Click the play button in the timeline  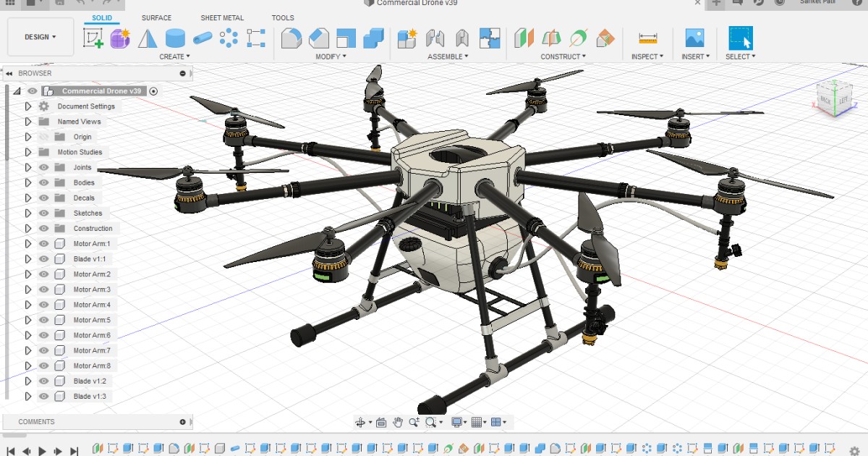41,450
